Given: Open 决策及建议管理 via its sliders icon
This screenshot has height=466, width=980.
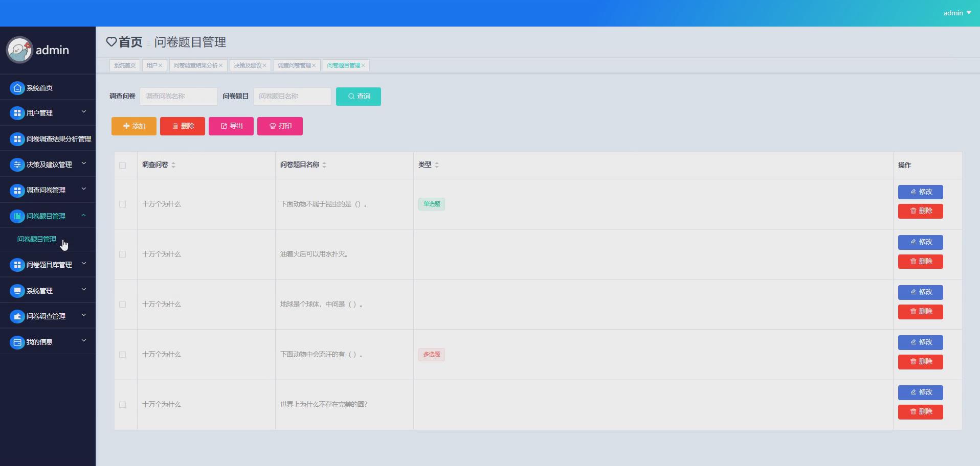Looking at the screenshot, I should click(16, 164).
